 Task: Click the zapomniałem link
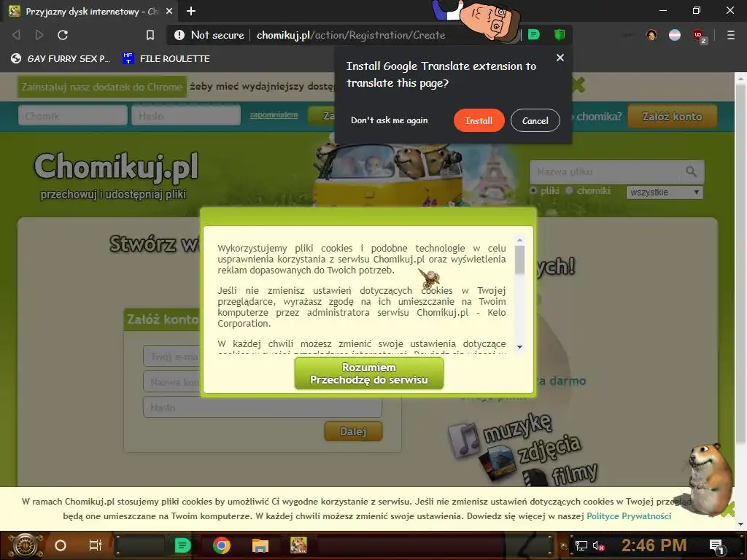point(274,114)
